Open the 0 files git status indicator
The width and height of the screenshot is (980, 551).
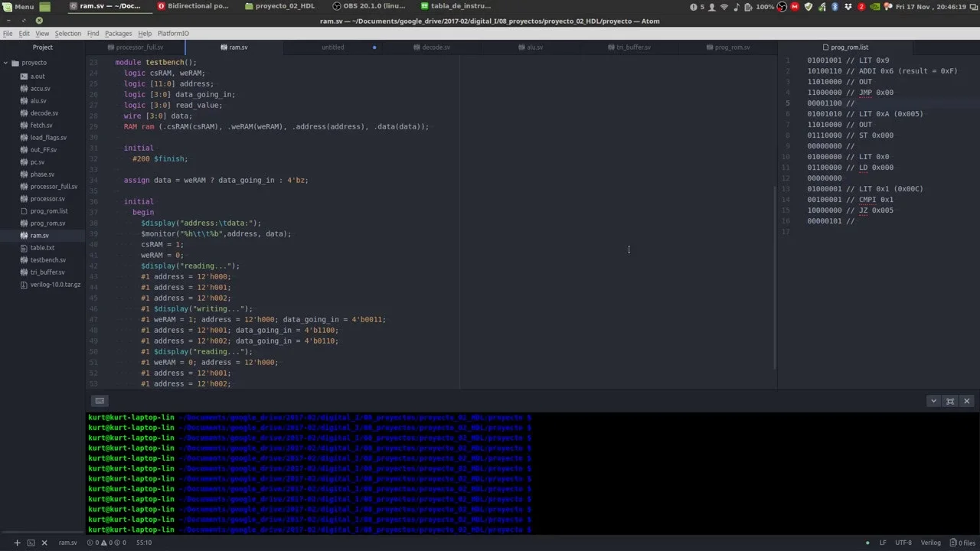[962, 543]
